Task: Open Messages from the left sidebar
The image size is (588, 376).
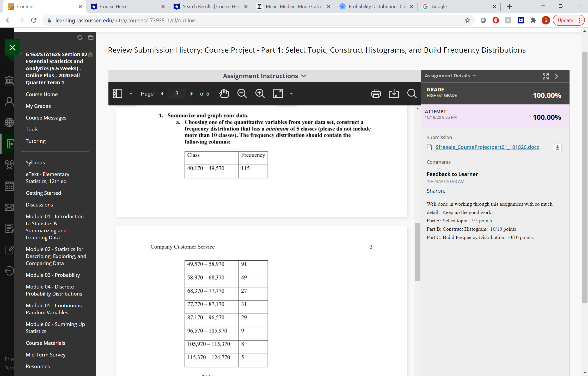Action: tap(9, 208)
